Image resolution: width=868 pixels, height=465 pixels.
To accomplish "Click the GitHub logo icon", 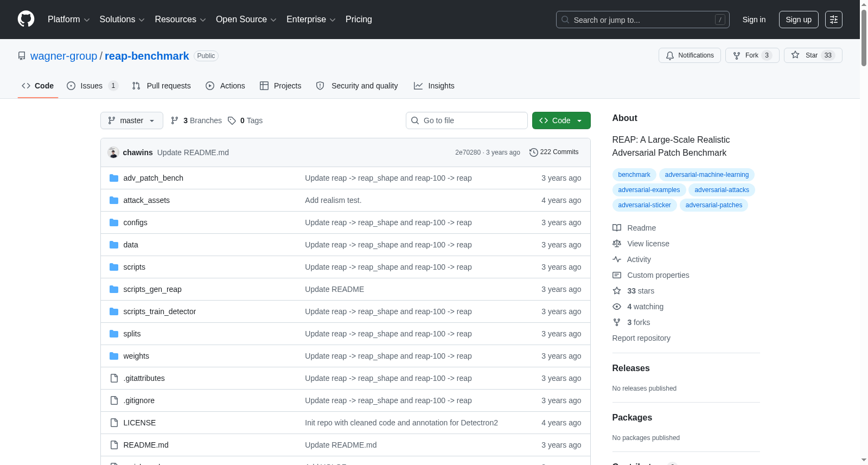I will (26, 20).
